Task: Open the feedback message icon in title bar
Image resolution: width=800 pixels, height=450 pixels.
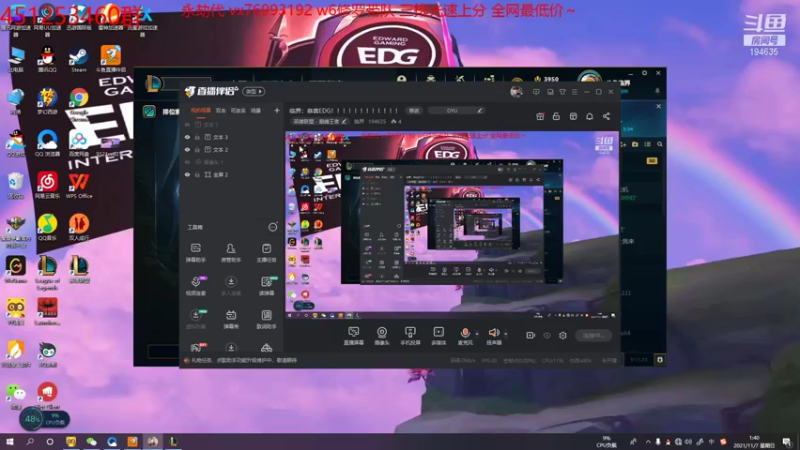Action: click(536, 92)
